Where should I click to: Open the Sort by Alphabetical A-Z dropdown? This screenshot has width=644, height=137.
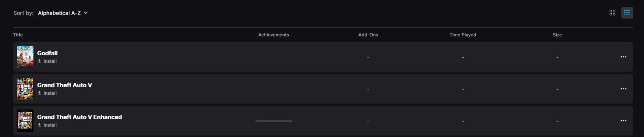(63, 13)
